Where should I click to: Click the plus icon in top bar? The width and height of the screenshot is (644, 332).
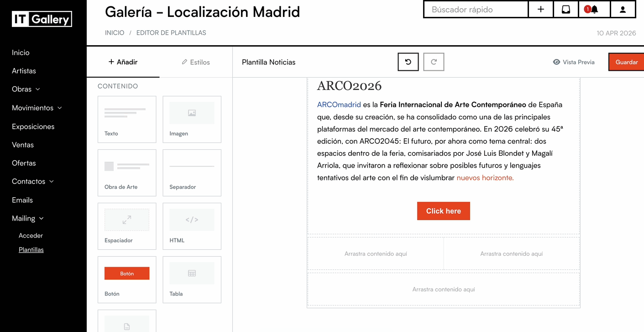click(x=541, y=9)
